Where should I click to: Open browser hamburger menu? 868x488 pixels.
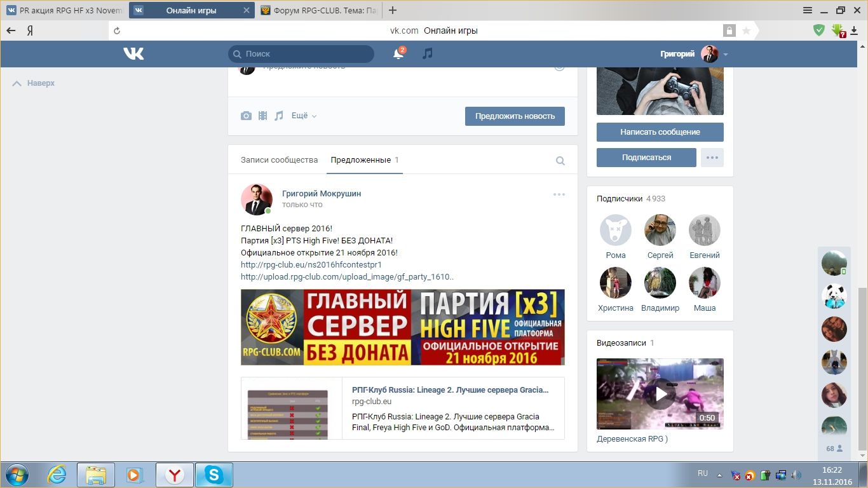pos(808,10)
